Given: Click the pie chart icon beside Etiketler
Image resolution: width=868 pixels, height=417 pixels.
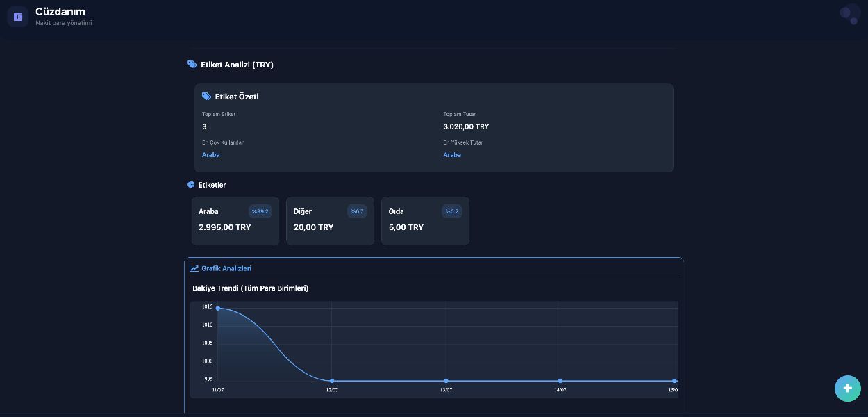Looking at the screenshot, I should coord(192,185).
